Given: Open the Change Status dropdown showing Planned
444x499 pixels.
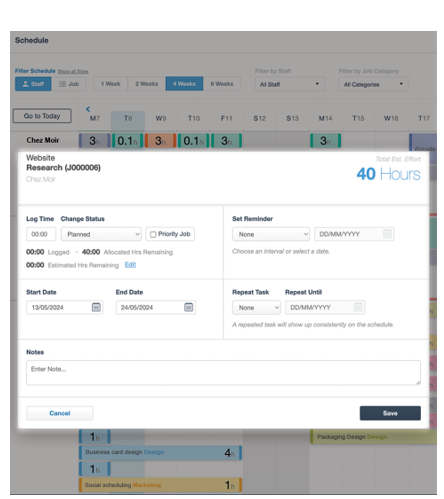Looking at the screenshot, I should coord(101,234).
